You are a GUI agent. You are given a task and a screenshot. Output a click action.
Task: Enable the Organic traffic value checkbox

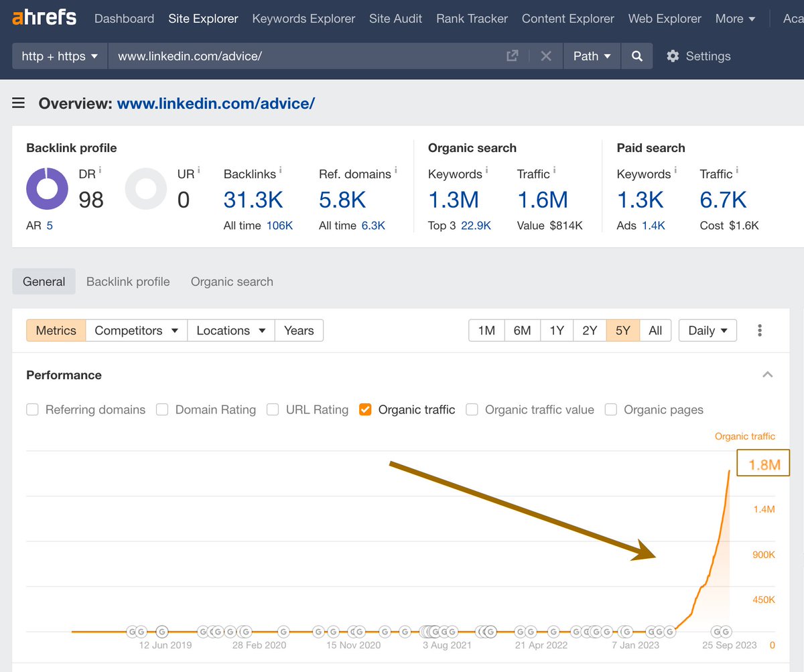(x=472, y=409)
